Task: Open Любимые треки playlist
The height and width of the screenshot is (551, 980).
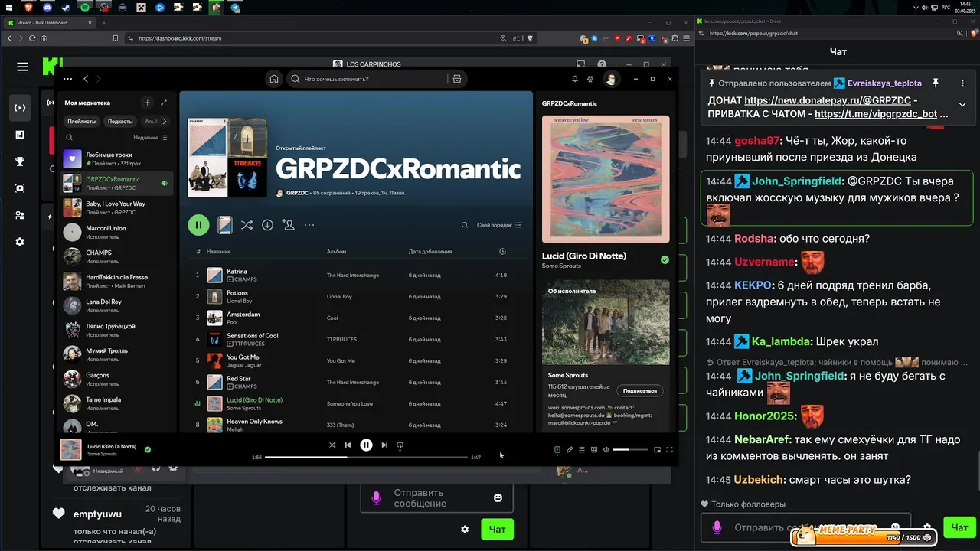Action: tap(117, 158)
